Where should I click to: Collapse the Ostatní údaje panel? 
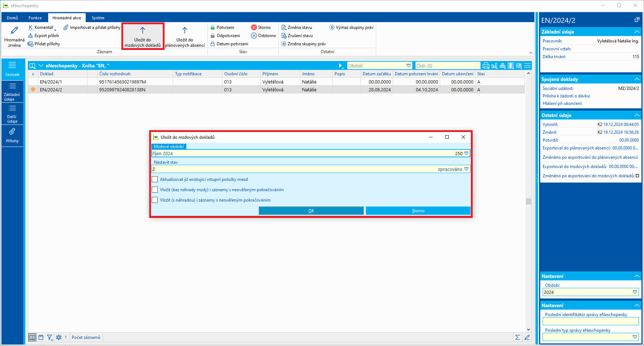(637, 115)
